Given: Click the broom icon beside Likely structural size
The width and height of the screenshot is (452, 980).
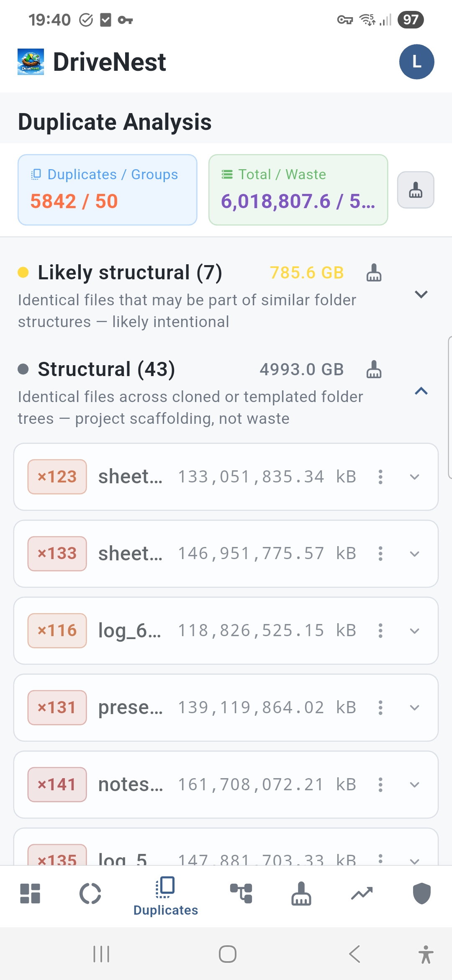Looking at the screenshot, I should tap(374, 273).
